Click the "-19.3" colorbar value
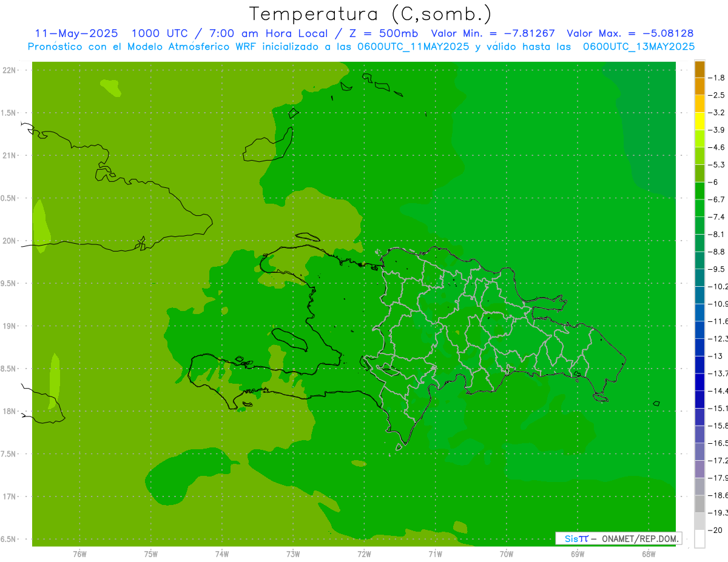The width and height of the screenshot is (728, 562). (x=718, y=513)
